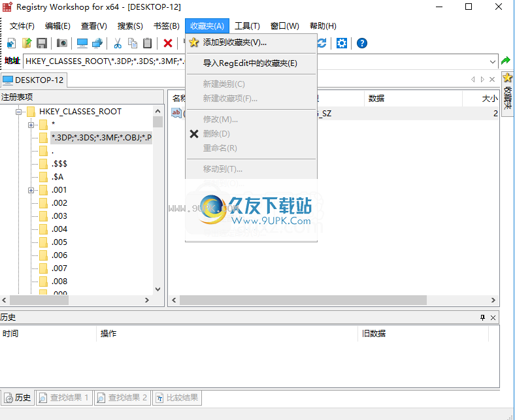Collapse the HKEY_CLASSES_ROOT tree node
The width and height of the screenshot is (515, 420).
(19, 112)
